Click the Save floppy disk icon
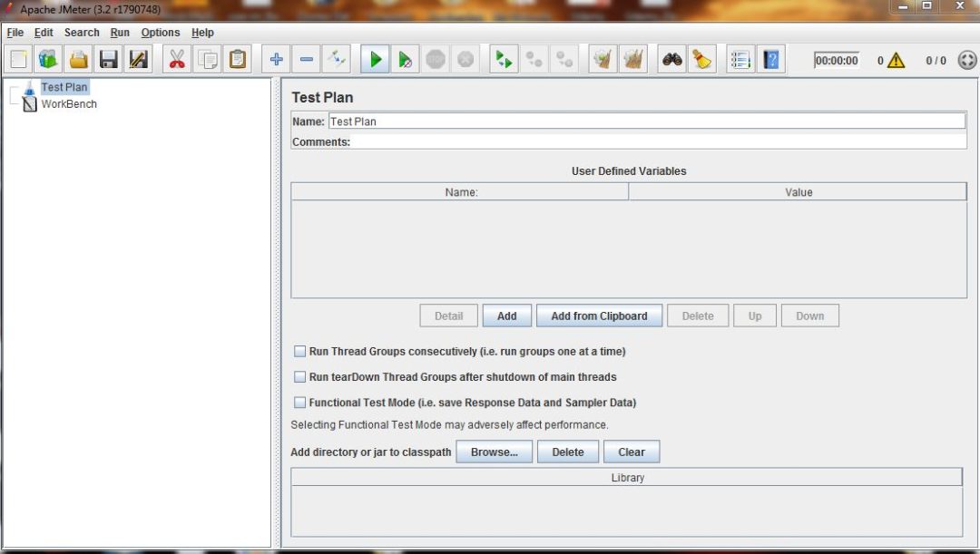Image resolution: width=980 pixels, height=554 pixels. click(x=109, y=60)
